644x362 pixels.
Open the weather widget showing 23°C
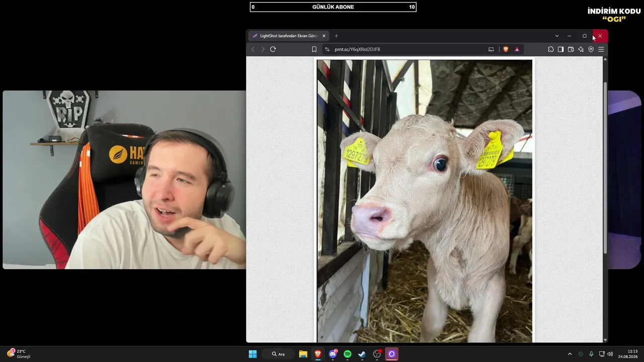[19, 354]
